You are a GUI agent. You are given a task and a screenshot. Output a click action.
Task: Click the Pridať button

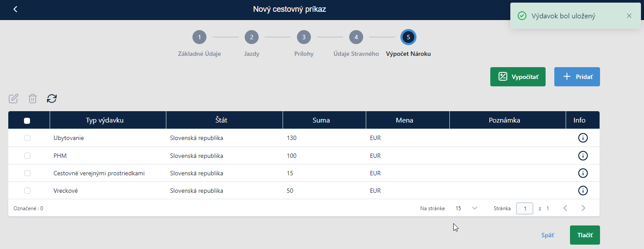[x=577, y=77]
